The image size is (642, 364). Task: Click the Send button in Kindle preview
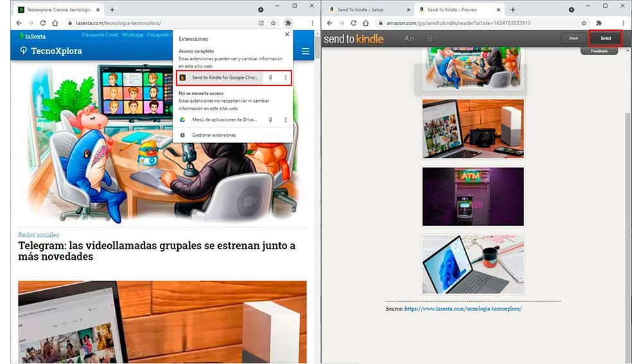point(605,38)
